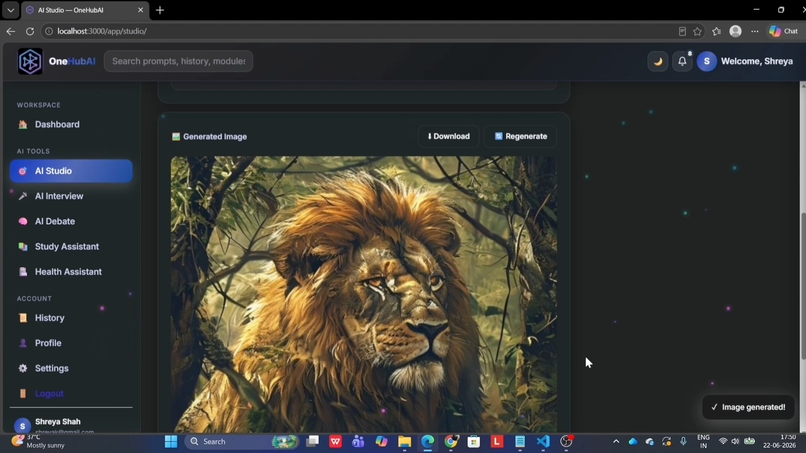Click the AI Interview microphone icon
This screenshot has width=806, height=453.
coord(23,196)
